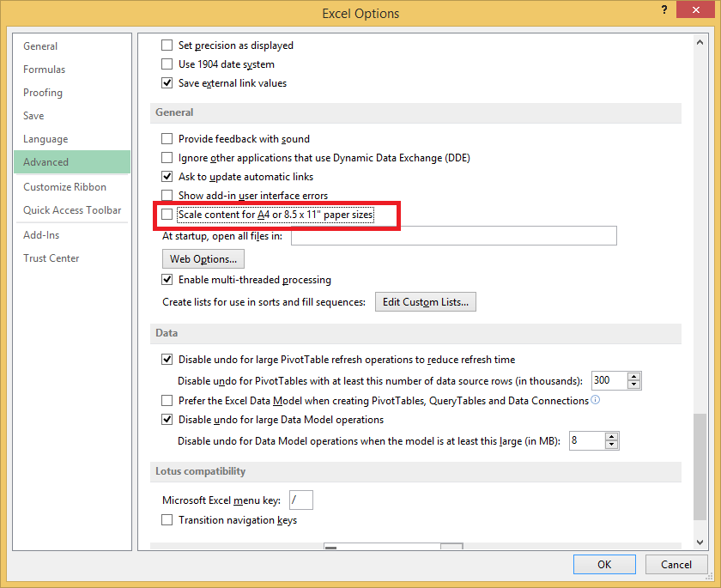721x588 pixels.
Task: Confirm settings with the OK button
Action: click(604, 564)
